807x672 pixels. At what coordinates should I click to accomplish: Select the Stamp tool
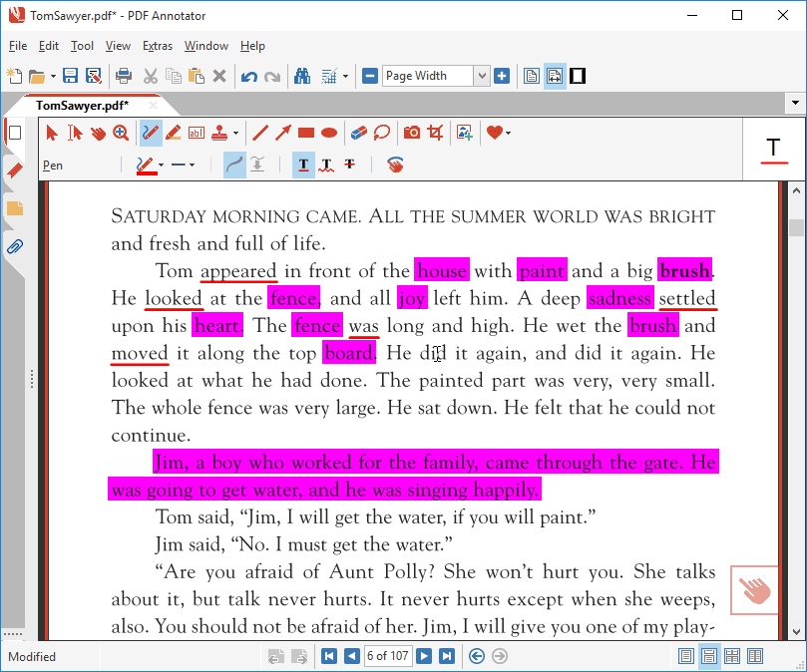click(219, 134)
